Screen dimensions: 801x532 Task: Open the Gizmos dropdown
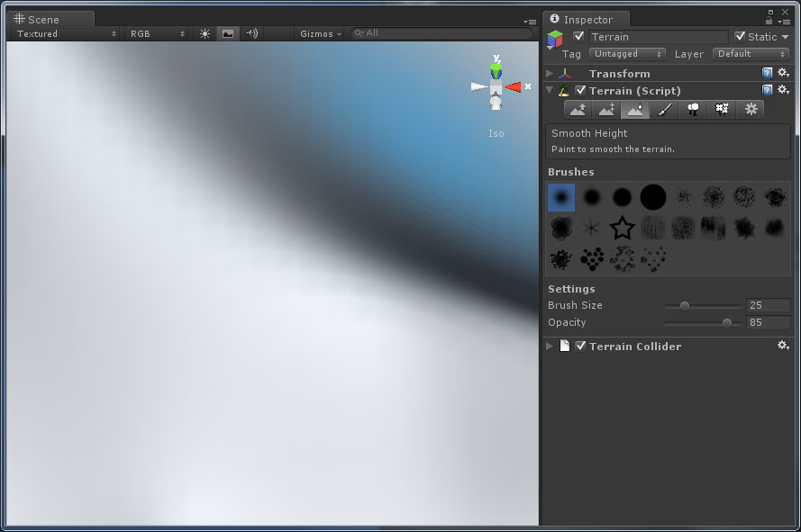320,33
